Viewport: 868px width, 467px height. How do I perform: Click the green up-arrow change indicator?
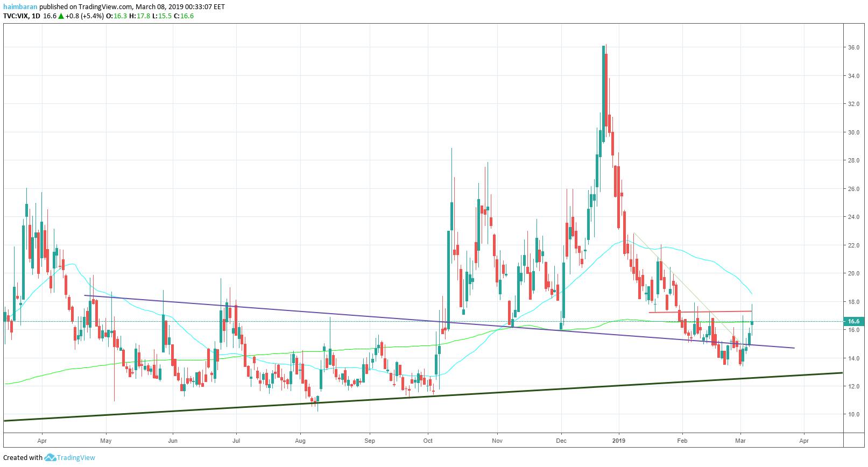(x=61, y=16)
